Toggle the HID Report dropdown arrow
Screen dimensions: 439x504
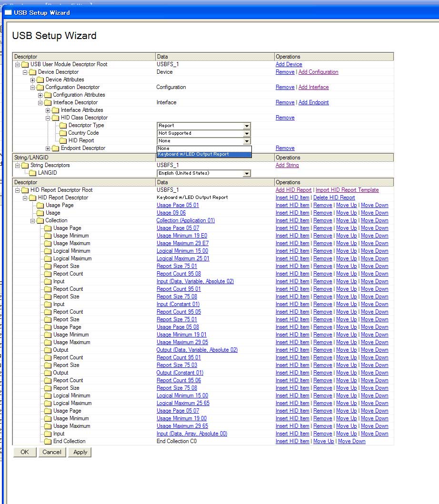(247, 141)
